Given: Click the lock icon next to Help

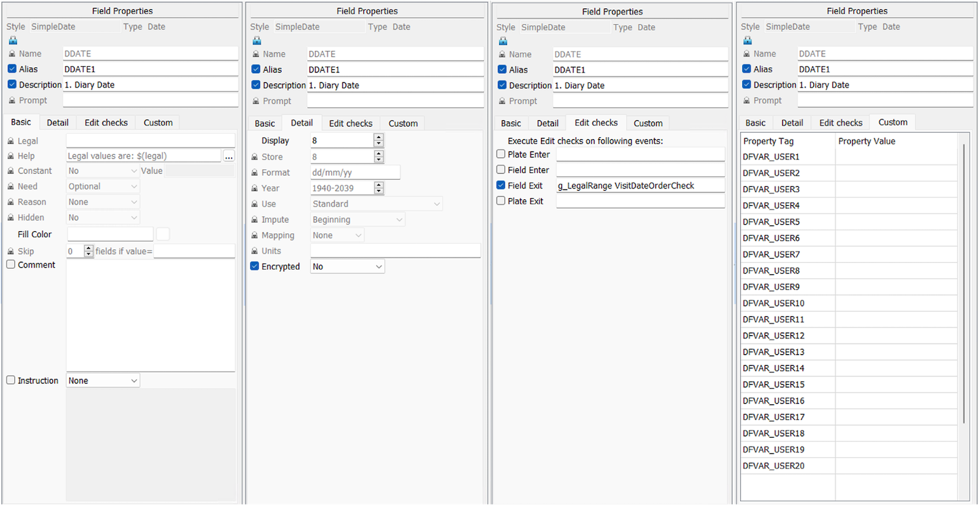Looking at the screenshot, I should pos(11,156).
